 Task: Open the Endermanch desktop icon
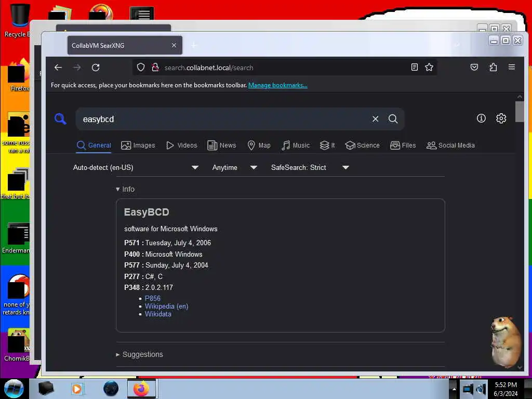tap(16, 238)
